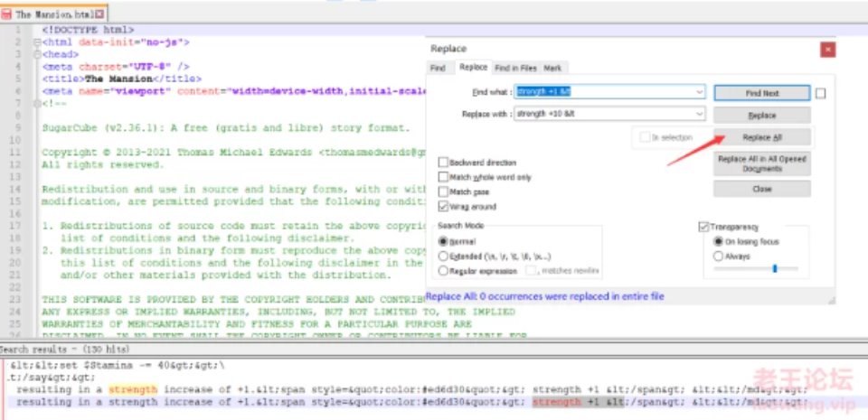The image size is (868, 420).
Task: Uncheck the Wrap around option
Action: tap(443, 207)
